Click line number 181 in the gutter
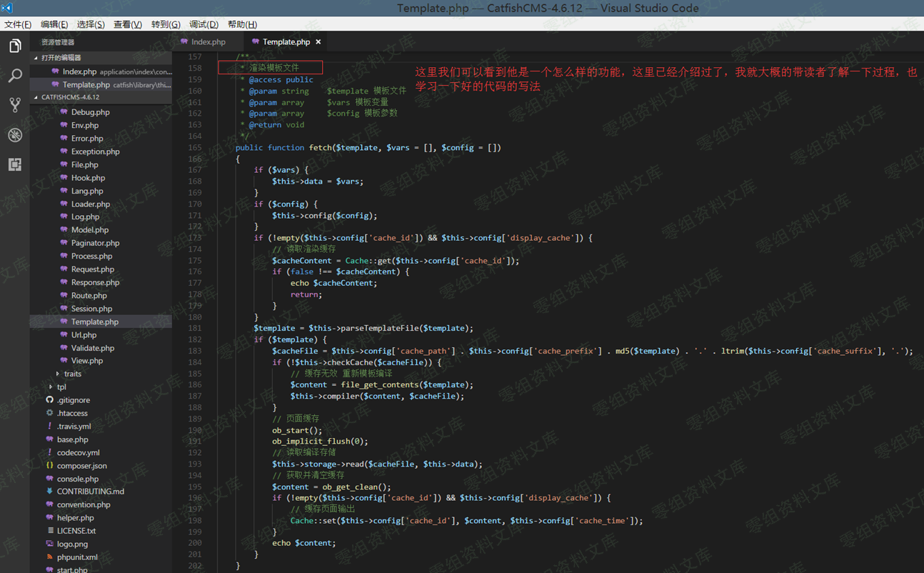The height and width of the screenshot is (573, 924). pos(194,329)
